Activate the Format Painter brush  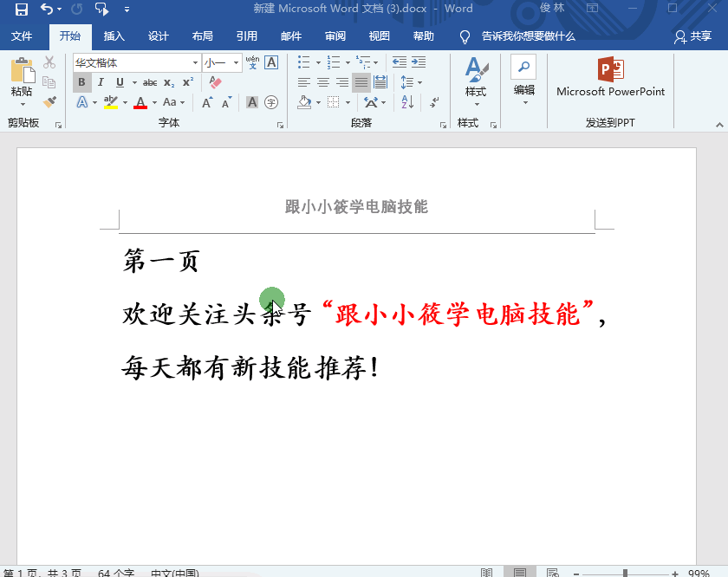pyautogui.click(x=49, y=101)
